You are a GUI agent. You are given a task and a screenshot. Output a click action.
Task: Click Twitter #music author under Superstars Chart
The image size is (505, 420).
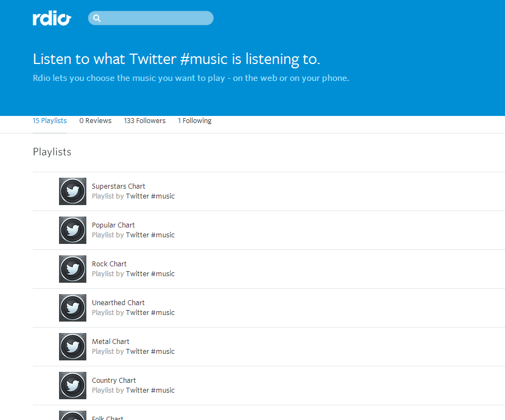point(150,196)
